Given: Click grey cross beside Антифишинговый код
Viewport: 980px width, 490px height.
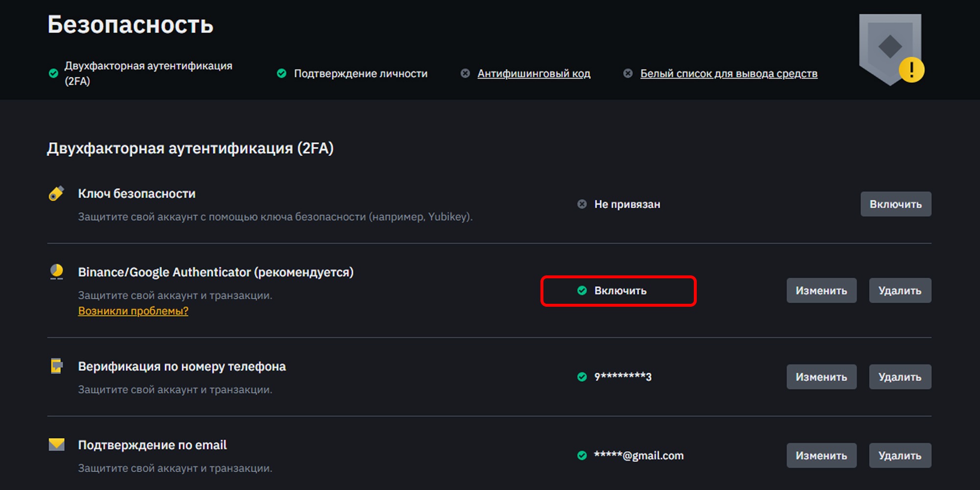Looking at the screenshot, I should (465, 73).
